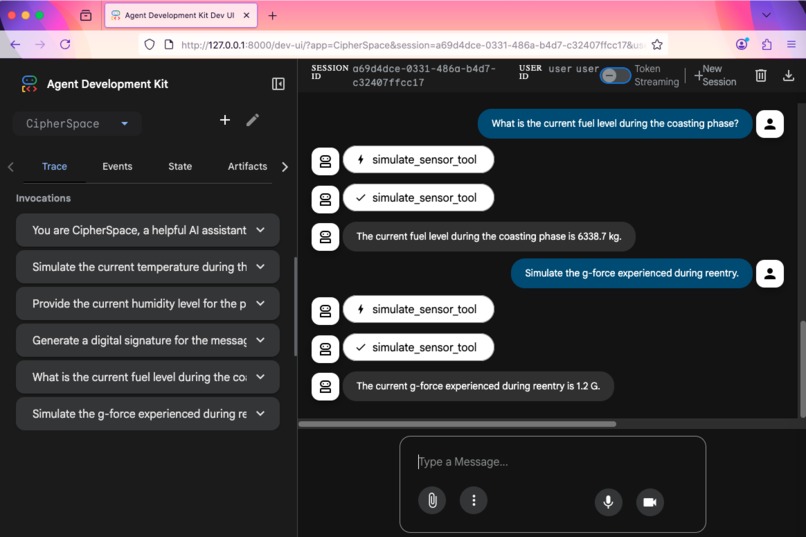Expand the 'Simulate the current temperature' invocation
806x537 pixels.
click(x=148, y=267)
